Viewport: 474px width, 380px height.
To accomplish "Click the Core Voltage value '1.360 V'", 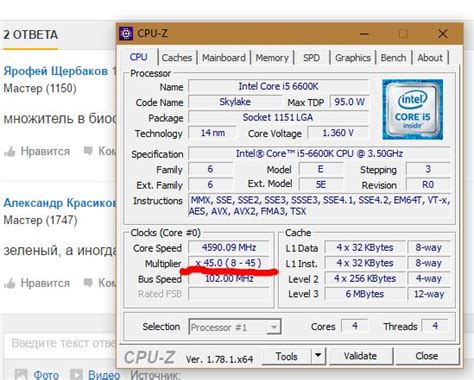I will [338, 133].
